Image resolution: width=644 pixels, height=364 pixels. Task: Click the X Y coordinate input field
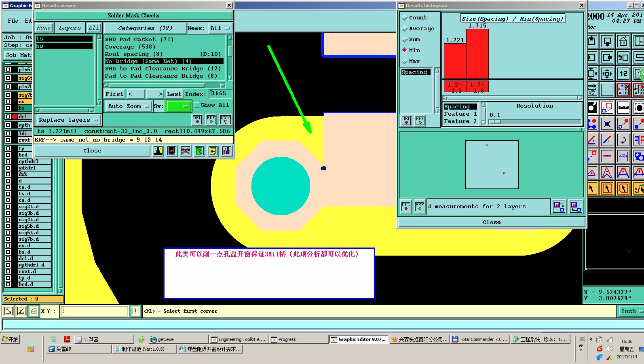tap(94, 311)
